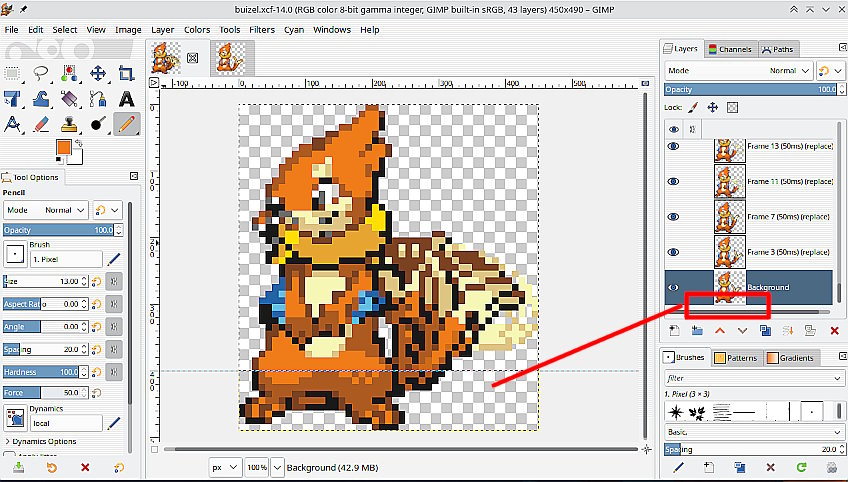Open the Tool Options tab menu button

pos(134,176)
